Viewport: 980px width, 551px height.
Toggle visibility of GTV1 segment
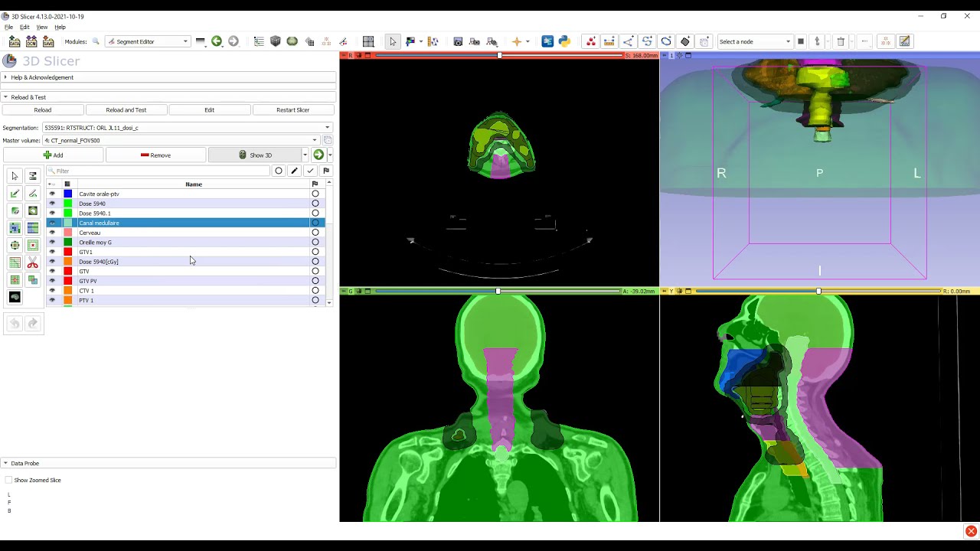coord(52,252)
